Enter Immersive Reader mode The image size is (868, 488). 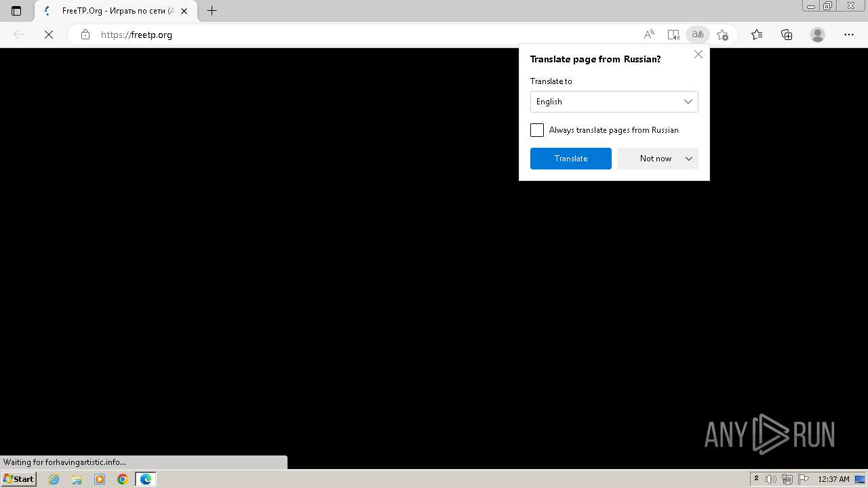click(673, 35)
